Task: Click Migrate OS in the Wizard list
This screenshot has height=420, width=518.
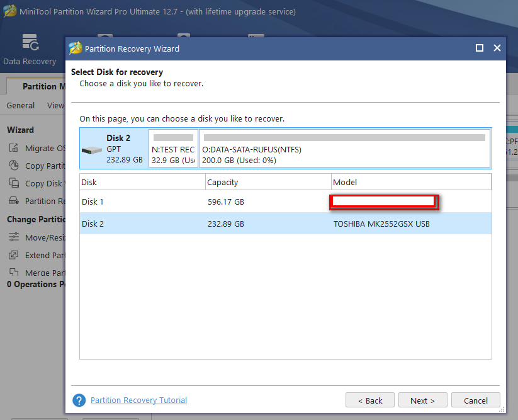Action: 45,148
